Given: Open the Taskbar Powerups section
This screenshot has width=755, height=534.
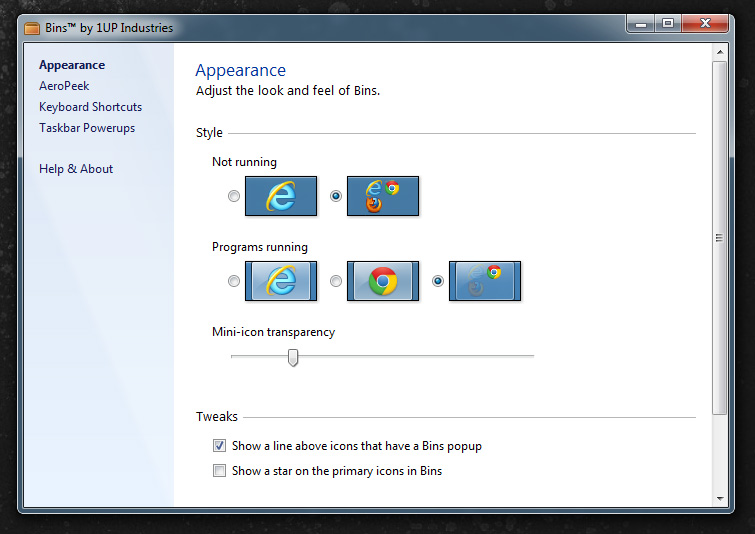Looking at the screenshot, I should click(x=87, y=128).
